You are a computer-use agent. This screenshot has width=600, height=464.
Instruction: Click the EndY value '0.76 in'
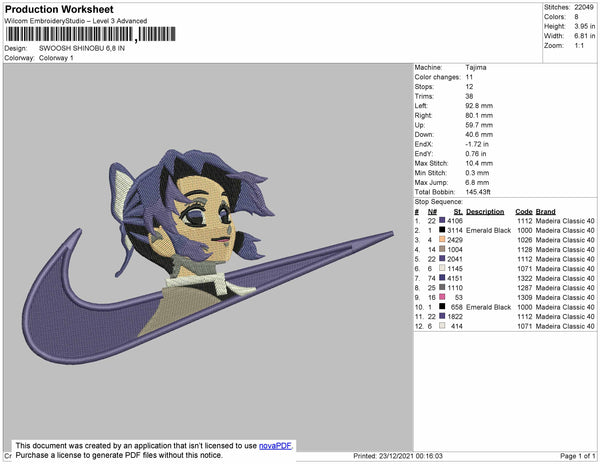476,154
